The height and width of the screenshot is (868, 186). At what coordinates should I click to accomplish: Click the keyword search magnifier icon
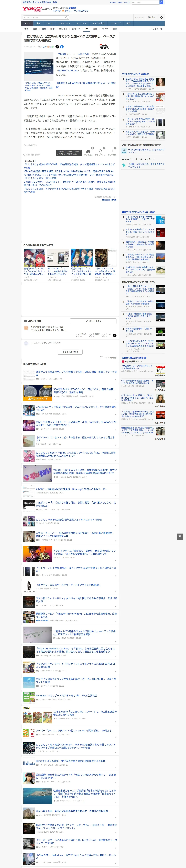66,17
